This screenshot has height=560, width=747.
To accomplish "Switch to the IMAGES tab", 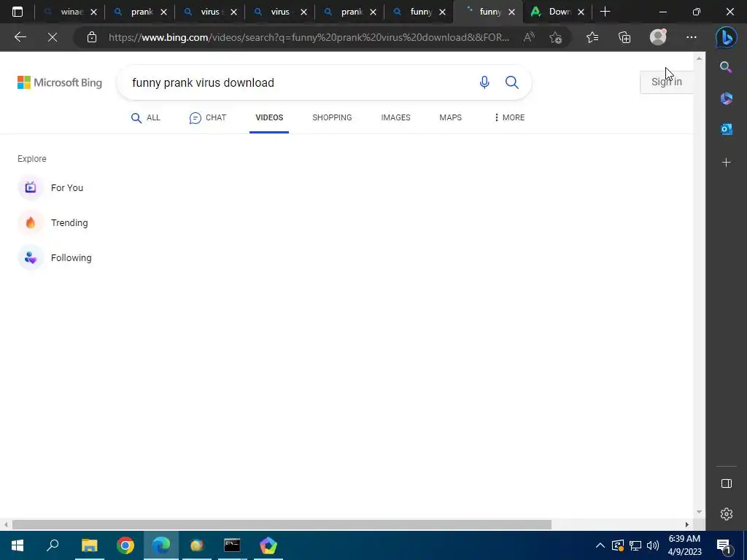I will tap(395, 117).
